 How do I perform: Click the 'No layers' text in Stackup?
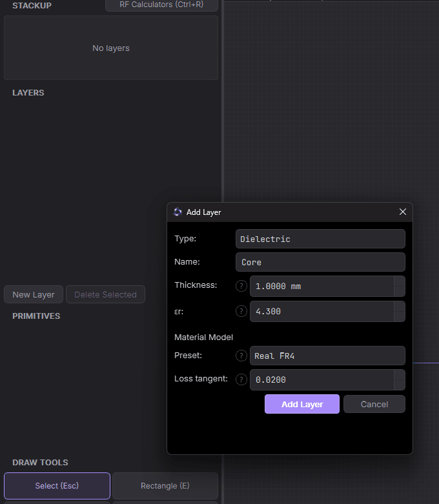(x=111, y=48)
